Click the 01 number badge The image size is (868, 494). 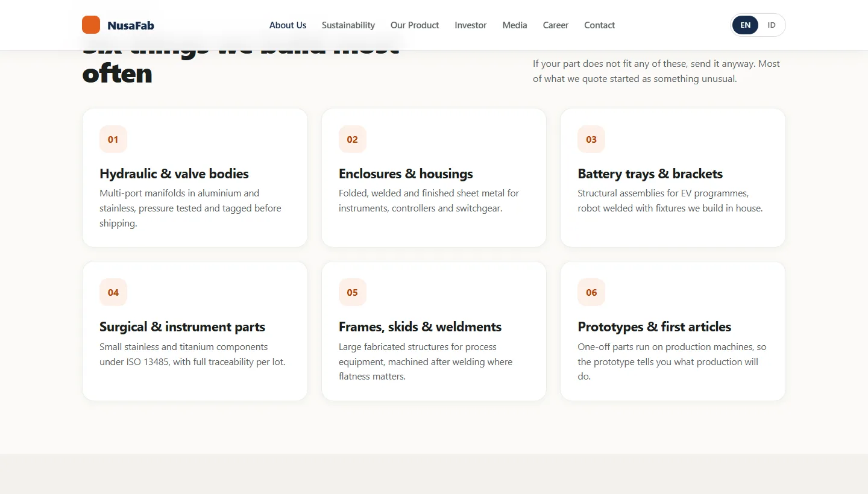[113, 139]
